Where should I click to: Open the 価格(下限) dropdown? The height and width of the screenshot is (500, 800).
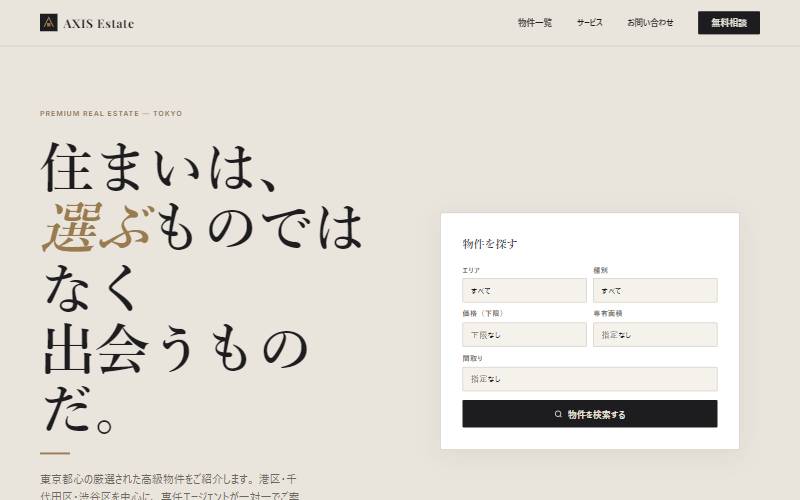pyautogui.click(x=524, y=335)
